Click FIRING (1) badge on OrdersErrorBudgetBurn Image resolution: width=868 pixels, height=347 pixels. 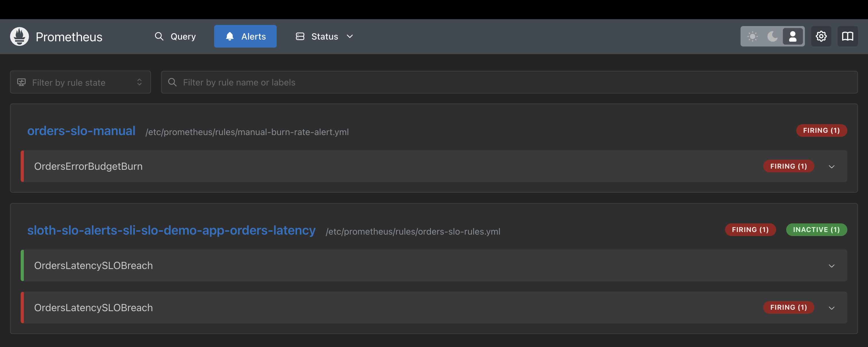click(x=788, y=166)
